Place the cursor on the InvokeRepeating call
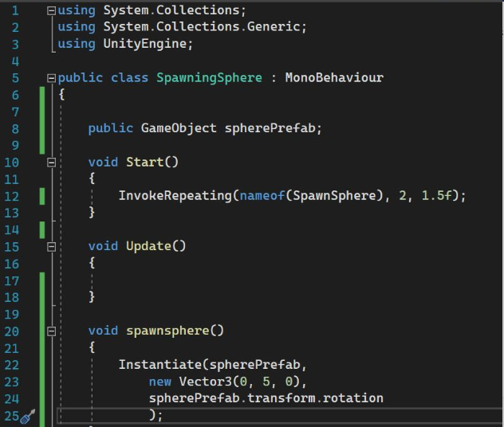The image size is (504, 427). click(x=175, y=195)
